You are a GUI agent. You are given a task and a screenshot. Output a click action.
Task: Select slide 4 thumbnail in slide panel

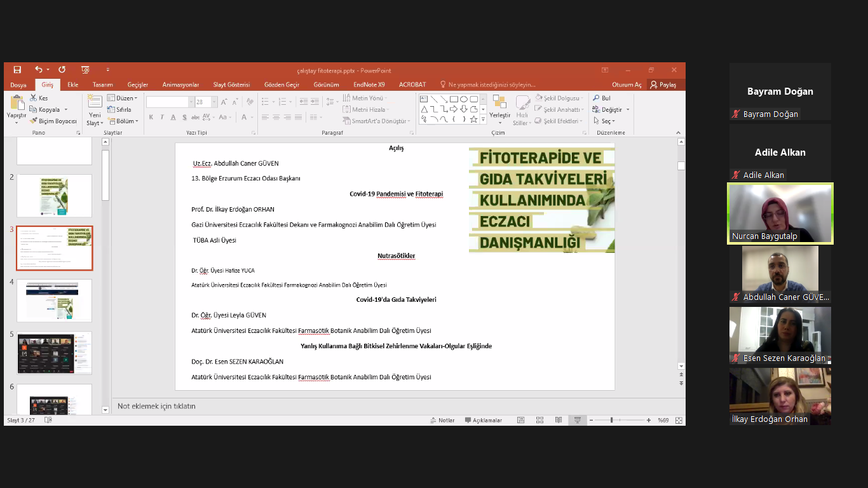(54, 300)
